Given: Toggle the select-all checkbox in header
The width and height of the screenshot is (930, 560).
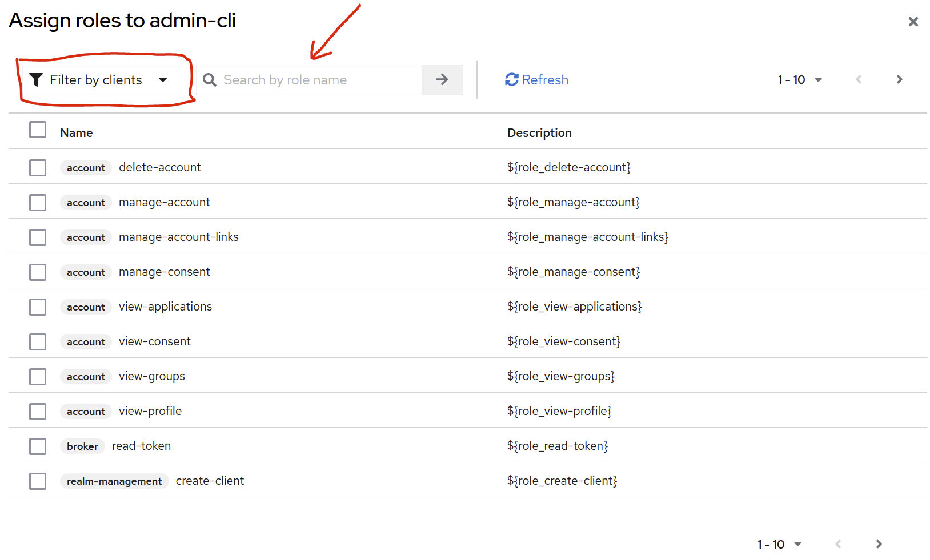Looking at the screenshot, I should coord(38,130).
